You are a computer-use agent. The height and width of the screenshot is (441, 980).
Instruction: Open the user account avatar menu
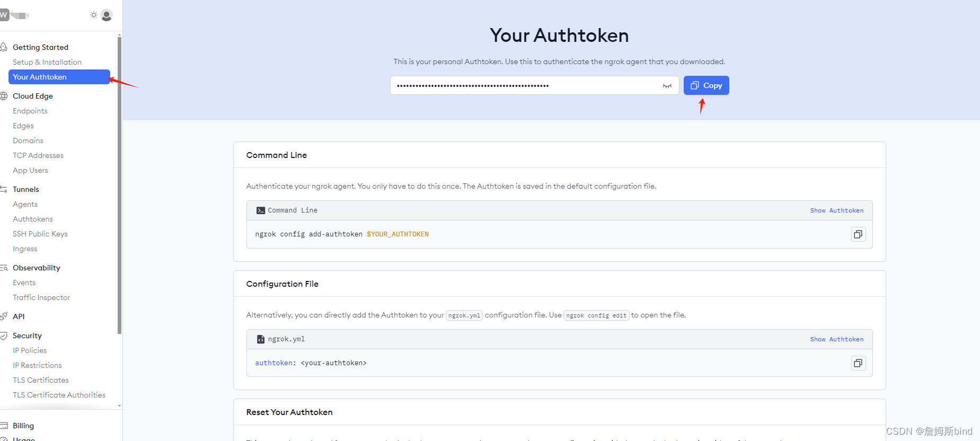(107, 15)
